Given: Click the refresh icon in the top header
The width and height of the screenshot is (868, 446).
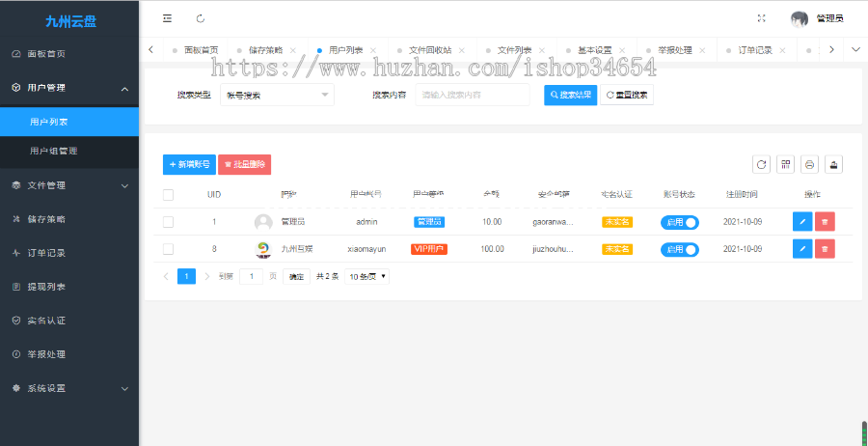Looking at the screenshot, I should [x=201, y=18].
